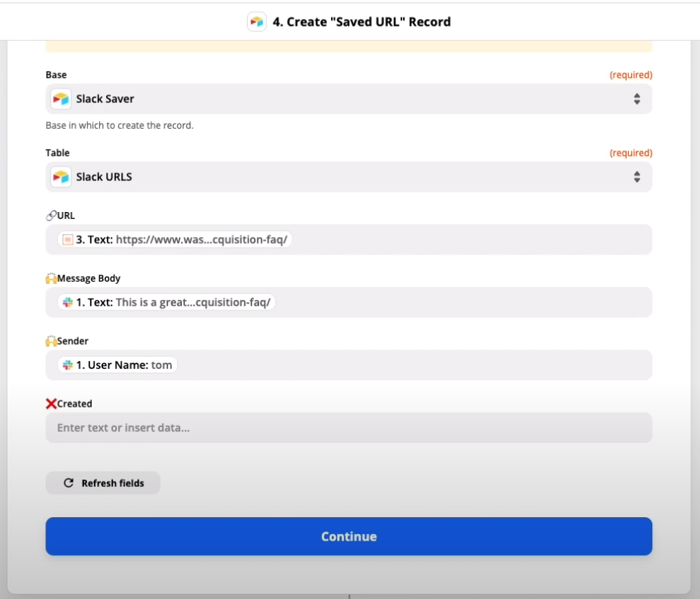This screenshot has height=599, width=700.
Task: Click the Slack icon in Message Body pill
Action: click(x=67, y=302)
